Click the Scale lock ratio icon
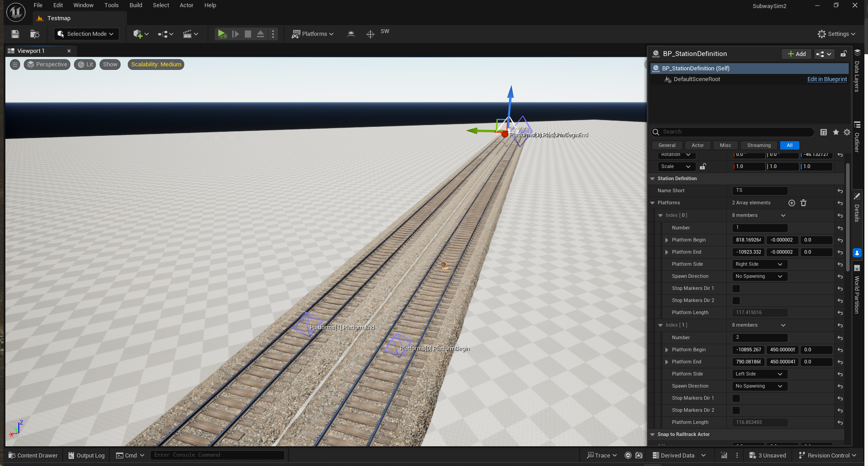Screen dimensions: 868x466 coord(703,167)
